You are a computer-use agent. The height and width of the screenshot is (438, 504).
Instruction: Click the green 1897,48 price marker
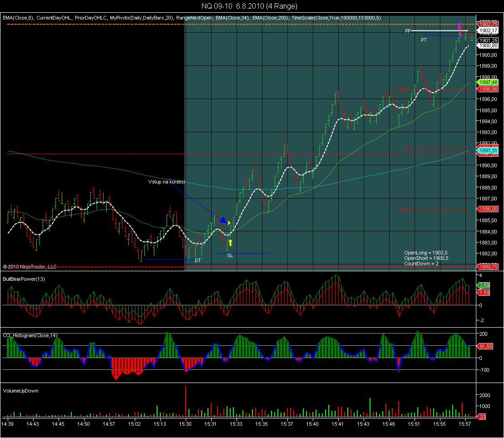tap(488, 82)
